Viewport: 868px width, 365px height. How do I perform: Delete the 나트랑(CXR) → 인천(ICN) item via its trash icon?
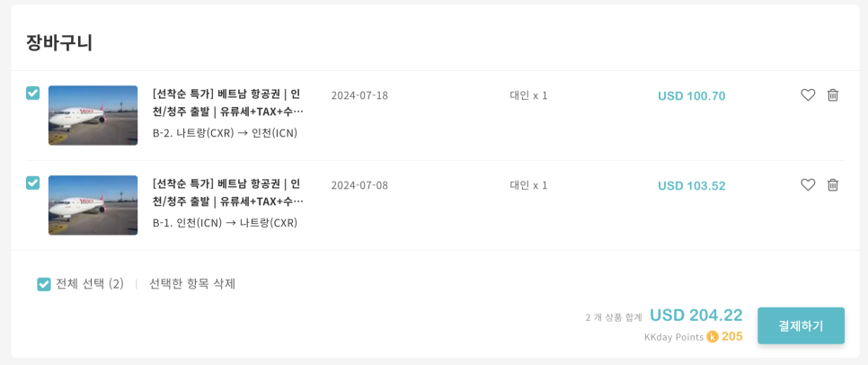pos(833,95)
